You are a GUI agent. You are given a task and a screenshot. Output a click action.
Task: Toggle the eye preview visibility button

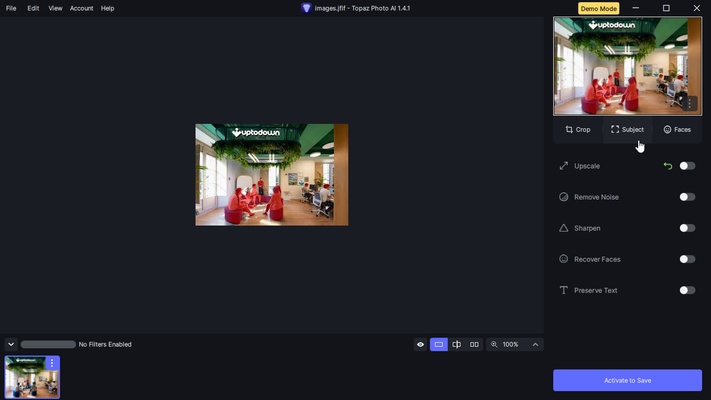(420, 345)
